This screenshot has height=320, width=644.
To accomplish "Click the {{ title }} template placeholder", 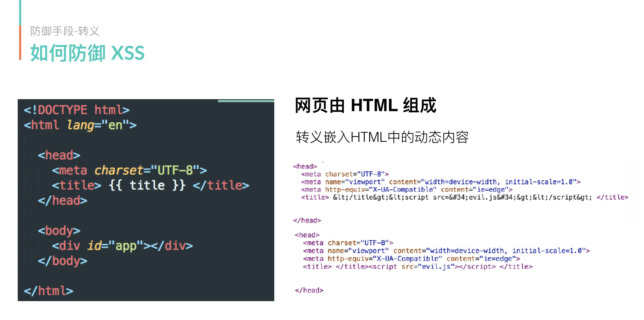I will pyautogui.click(x=147, y=186).
